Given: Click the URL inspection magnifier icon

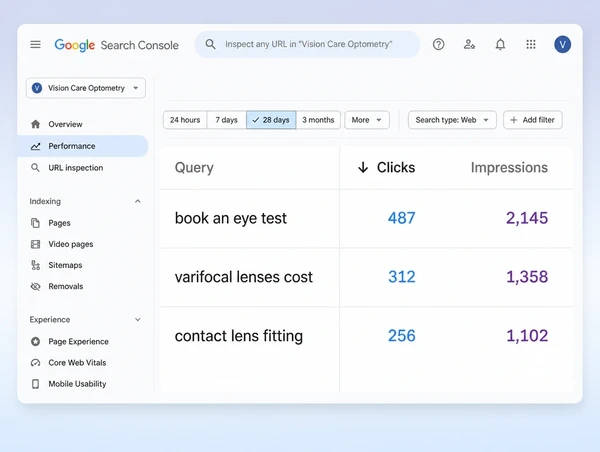Looking at the screenshot, I should click(35, 168).
